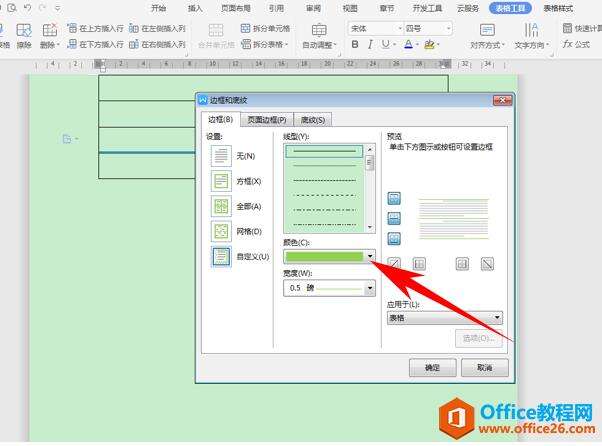Apply the highlight color tool
Screen dimensions: 602x446
coord(429,45)
